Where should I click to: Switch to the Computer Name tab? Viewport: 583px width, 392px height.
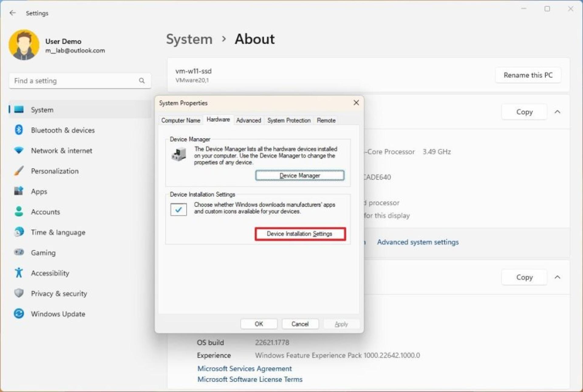pos(181,120)
